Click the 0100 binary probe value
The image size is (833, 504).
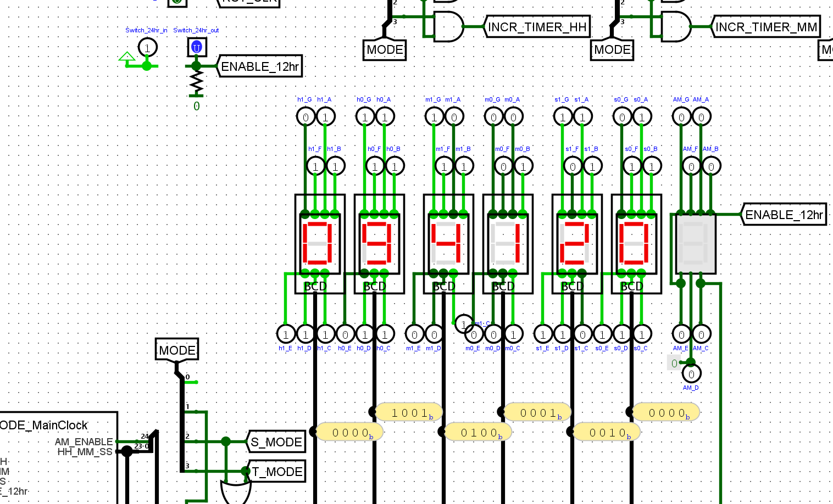point(479,433)
